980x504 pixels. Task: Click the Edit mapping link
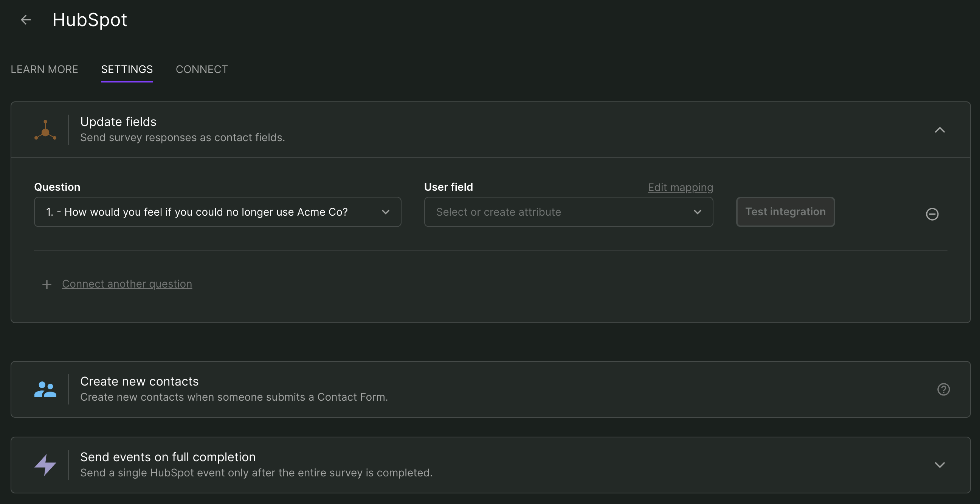(680, 187)
